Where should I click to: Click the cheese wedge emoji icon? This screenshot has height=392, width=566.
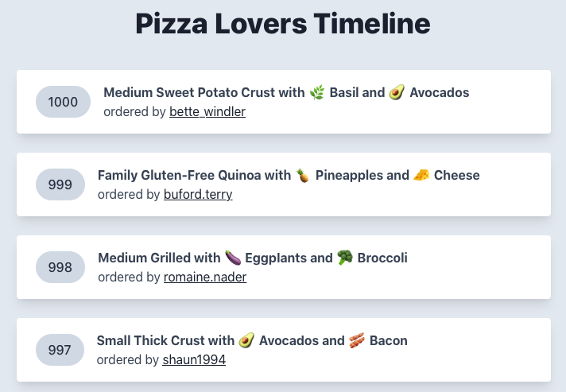tap(421, 175)
